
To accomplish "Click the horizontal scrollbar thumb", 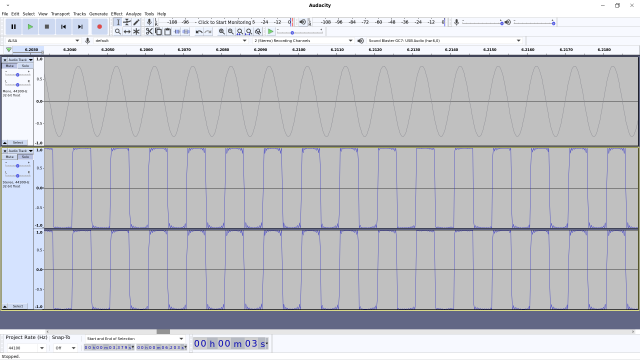I will coord(163,331).
